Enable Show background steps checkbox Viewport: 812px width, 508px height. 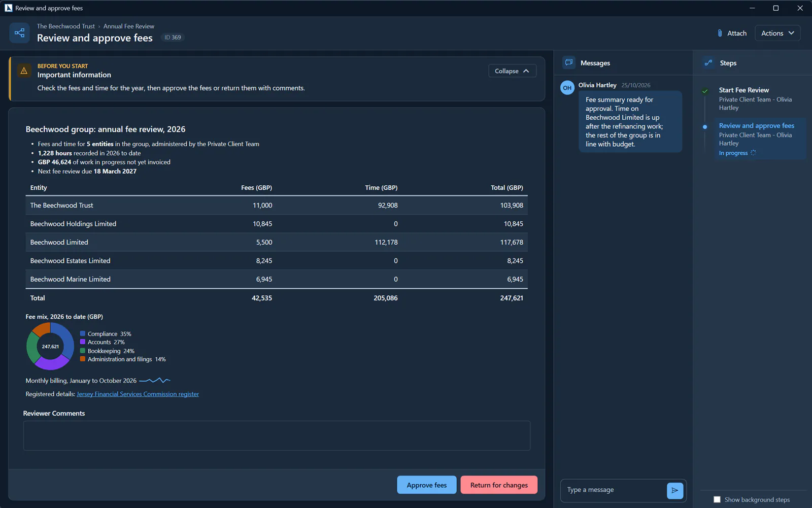tap(717, 499)
